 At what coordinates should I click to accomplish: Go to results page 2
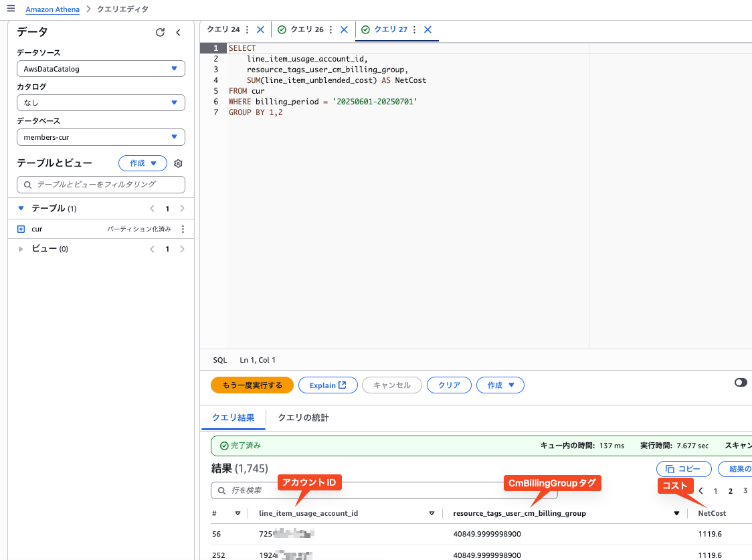pos(731,491)
